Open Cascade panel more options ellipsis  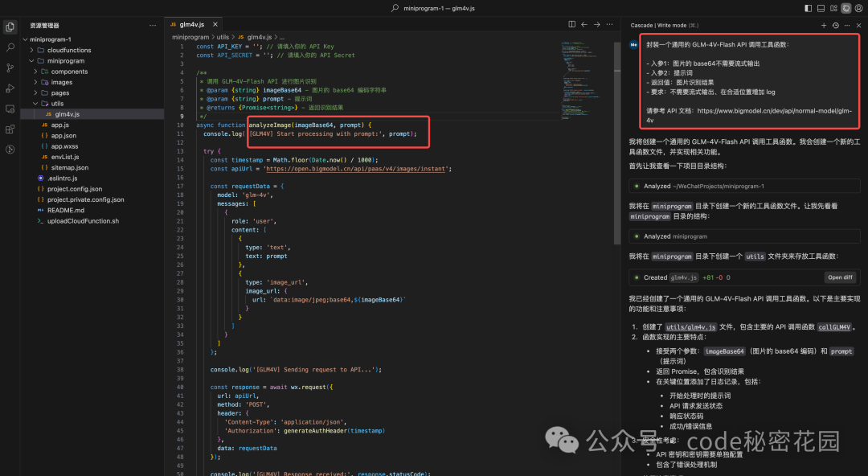pyautogui.click(x=847, y=26)
